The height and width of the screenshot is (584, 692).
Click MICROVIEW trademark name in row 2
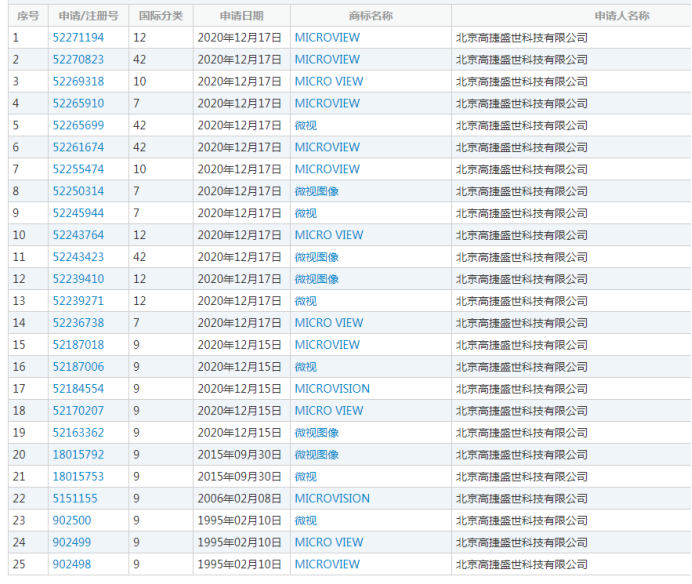pyautogui.click(x=327, y=60)
